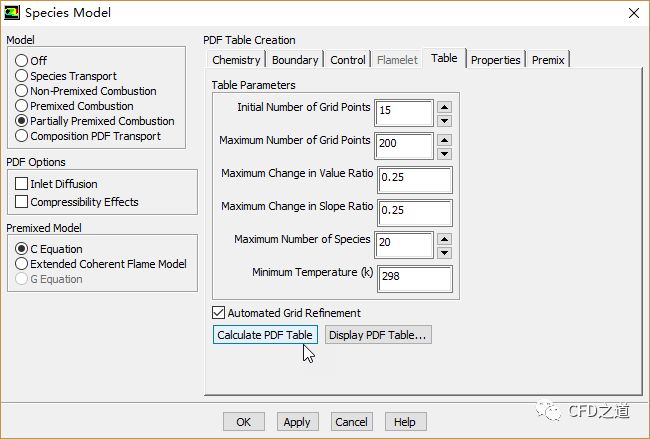Decrease Maximum Number of Grid Points
This screenshot has height=439, width=650.
(445, 154)
